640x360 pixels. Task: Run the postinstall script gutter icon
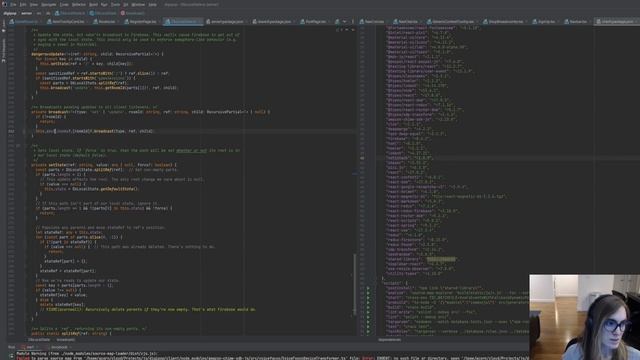(x=368, y=288)
